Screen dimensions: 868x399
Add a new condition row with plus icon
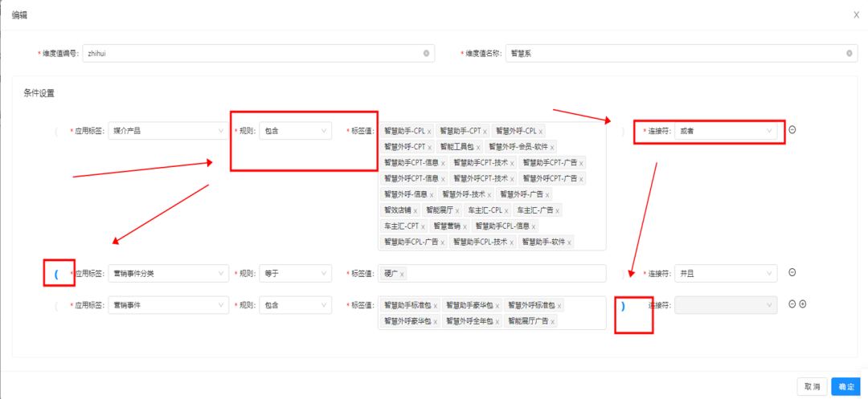(x=802, y=304)
